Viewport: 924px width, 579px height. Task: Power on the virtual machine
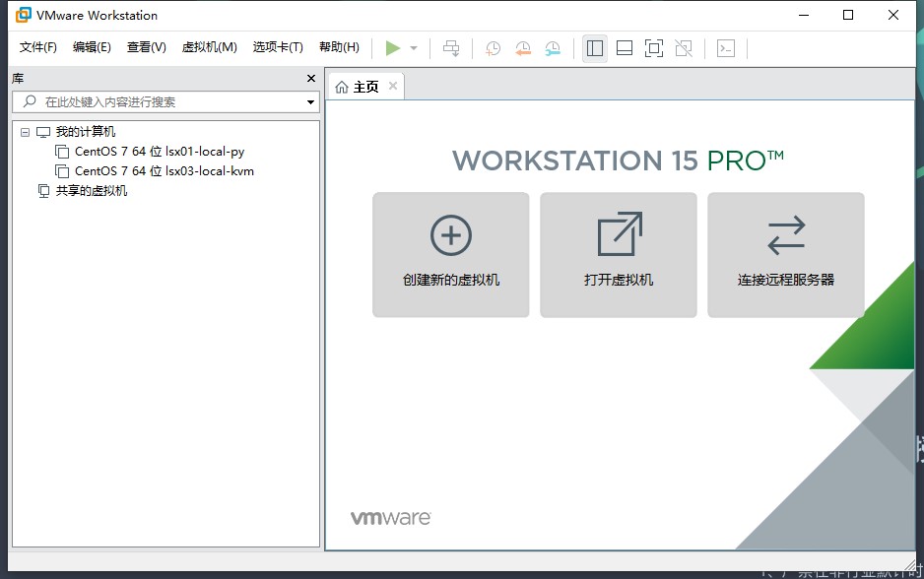tap(393, 47)
